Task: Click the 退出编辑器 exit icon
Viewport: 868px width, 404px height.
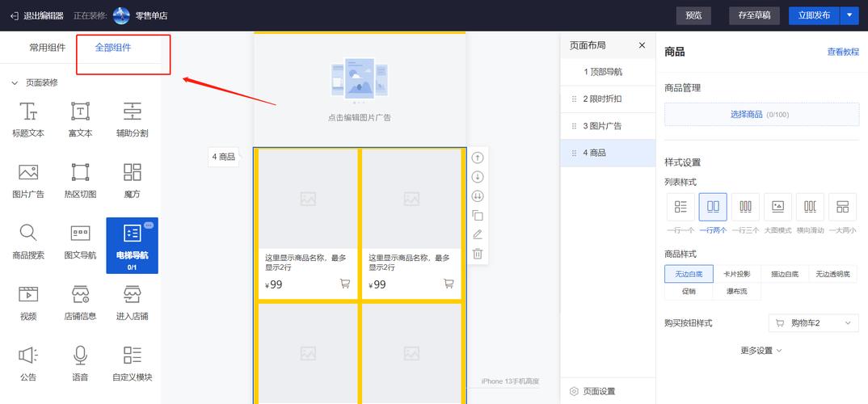Action: 15,15
